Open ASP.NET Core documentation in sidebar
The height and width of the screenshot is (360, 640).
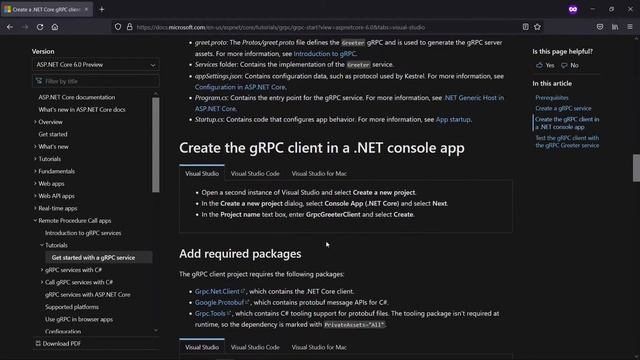(x=77, y=97)
